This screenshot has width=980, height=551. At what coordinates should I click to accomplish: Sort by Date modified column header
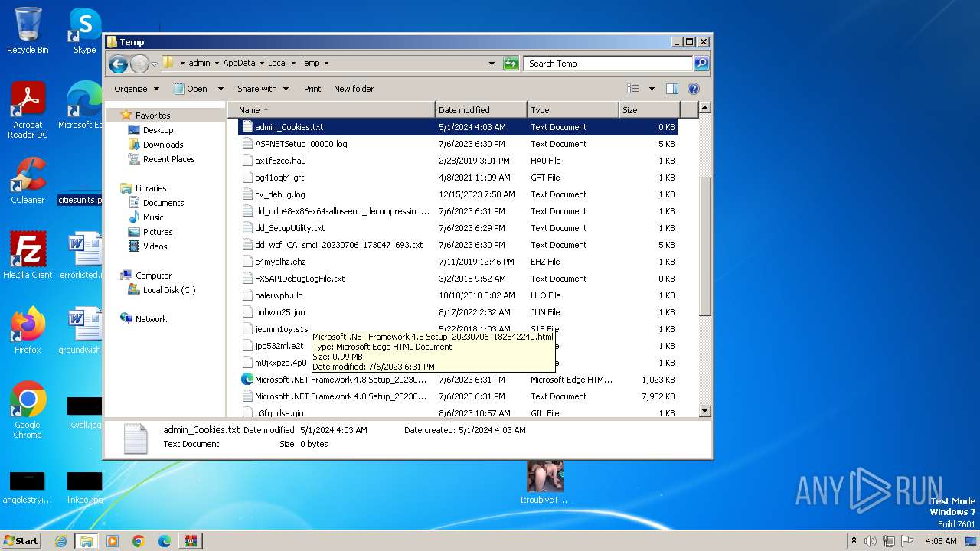pyautogui.click(x=481, y=110)
